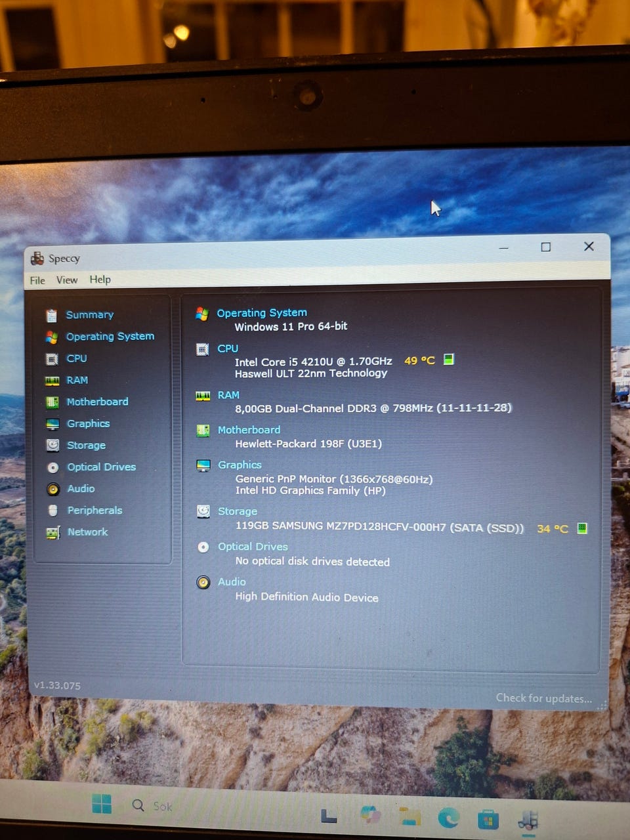The width and height of the screenshot is (630, 840).
Task: Select Summary in the sidebar
Action: pyautogui.click(x=90, y=315)
